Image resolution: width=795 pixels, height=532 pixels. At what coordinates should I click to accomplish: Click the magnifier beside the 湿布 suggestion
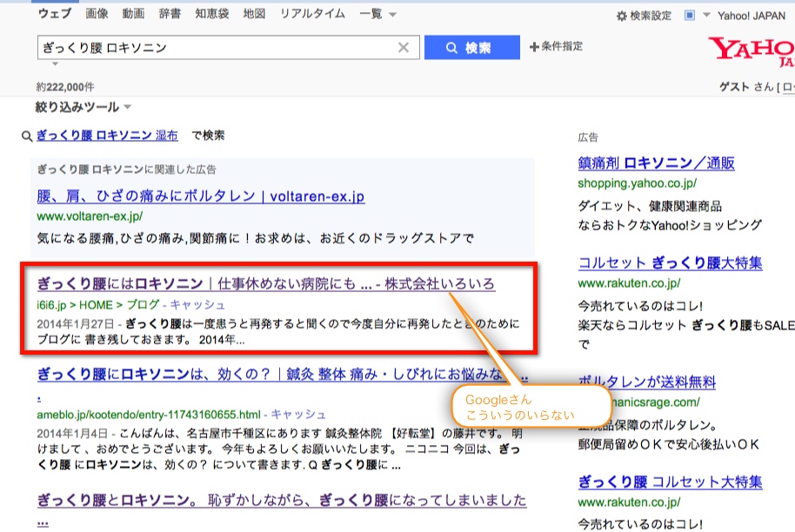(24, 137)
